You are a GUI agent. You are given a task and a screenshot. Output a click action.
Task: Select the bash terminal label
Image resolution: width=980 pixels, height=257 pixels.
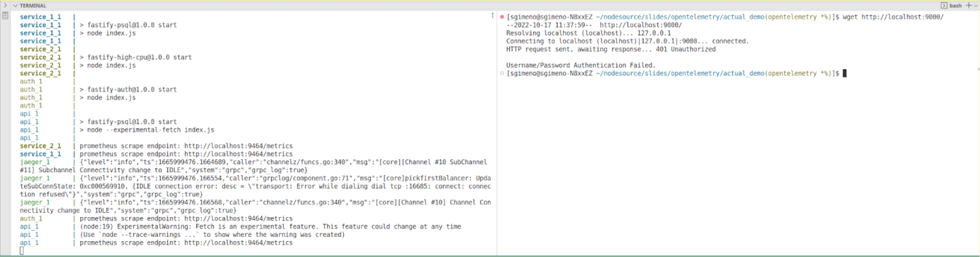click(x=955, y=6)
